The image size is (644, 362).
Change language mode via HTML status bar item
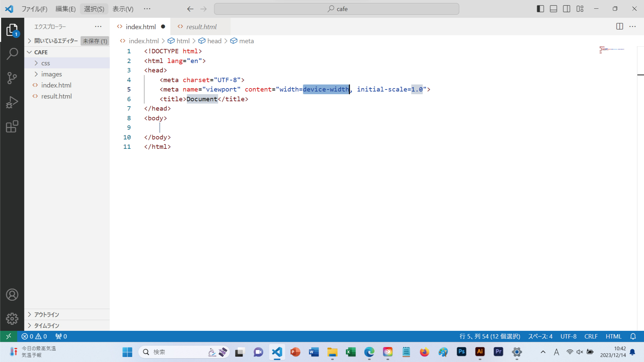pyautogui.click(x=613, y=336)
